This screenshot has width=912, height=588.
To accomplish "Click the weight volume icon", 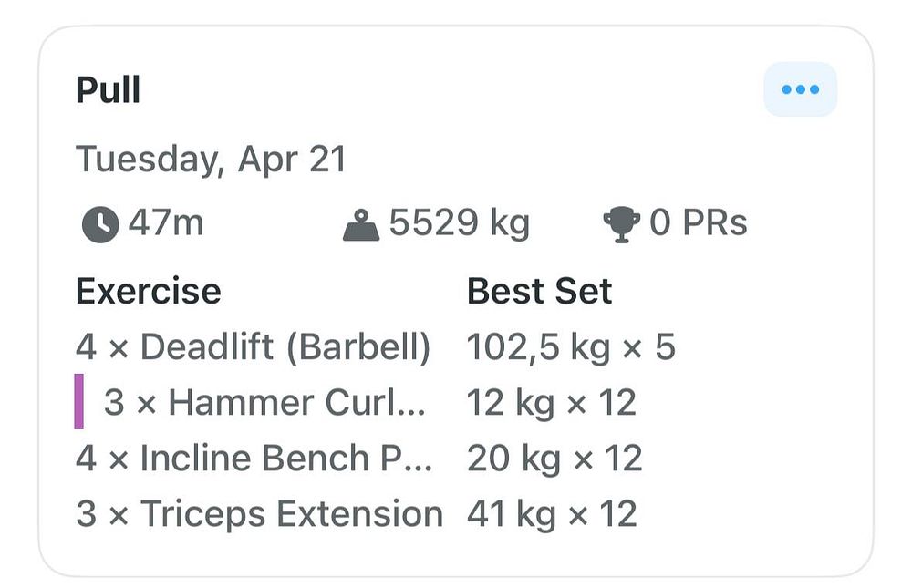I will click(x=361, y=224).
